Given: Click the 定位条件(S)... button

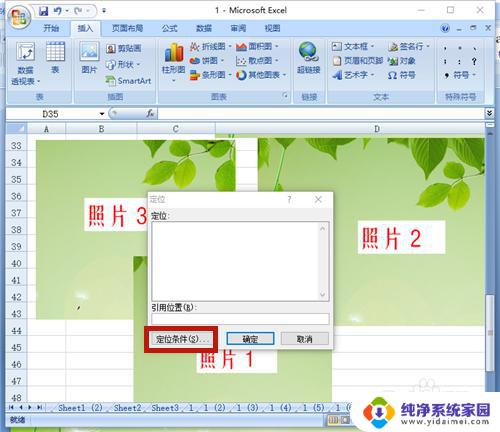Looking at the screenshot, I should 181,339.
